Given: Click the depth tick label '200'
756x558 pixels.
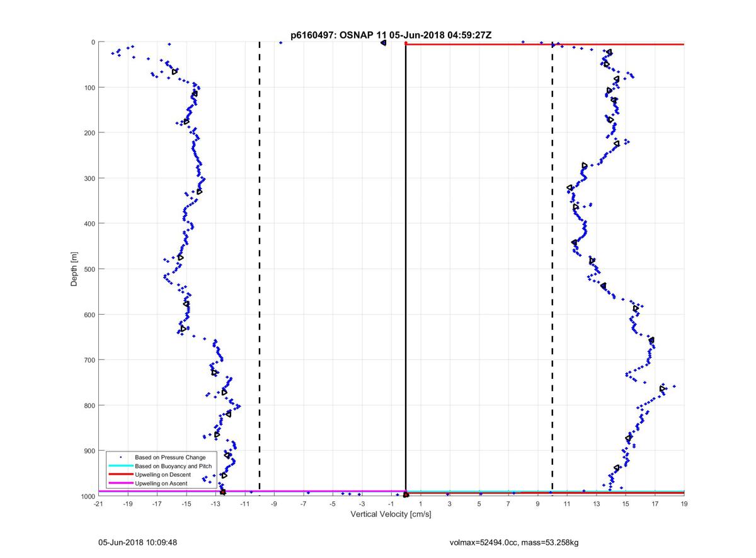Looking at the screenshot, I should (89, 132).
